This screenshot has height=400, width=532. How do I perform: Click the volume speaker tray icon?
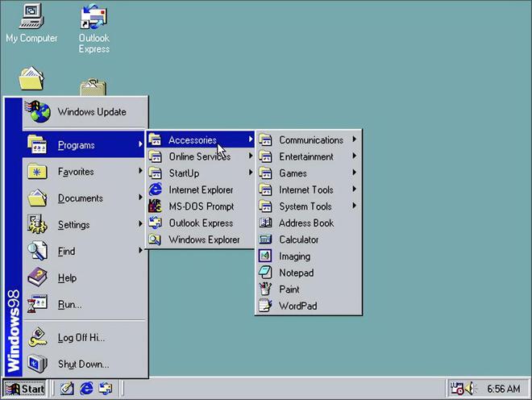471,388
